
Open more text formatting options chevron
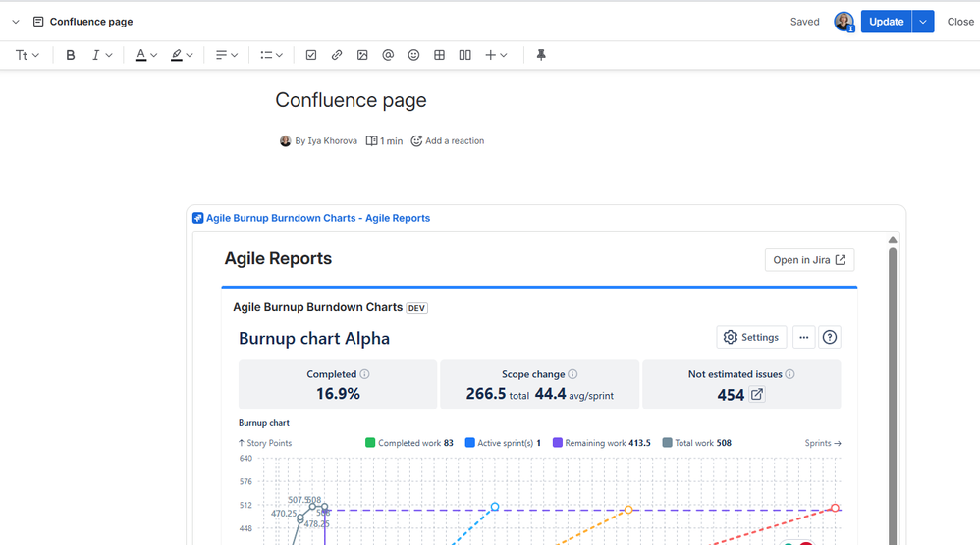click(109, 55)
